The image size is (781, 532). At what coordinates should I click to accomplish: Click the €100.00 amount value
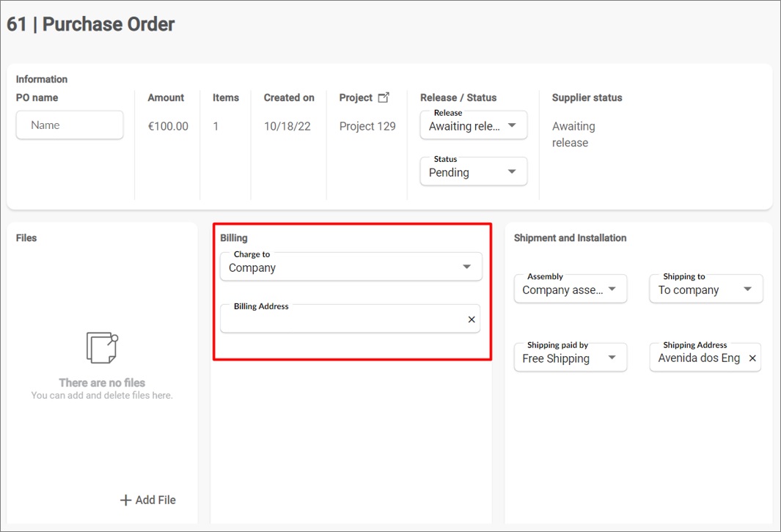168,126
